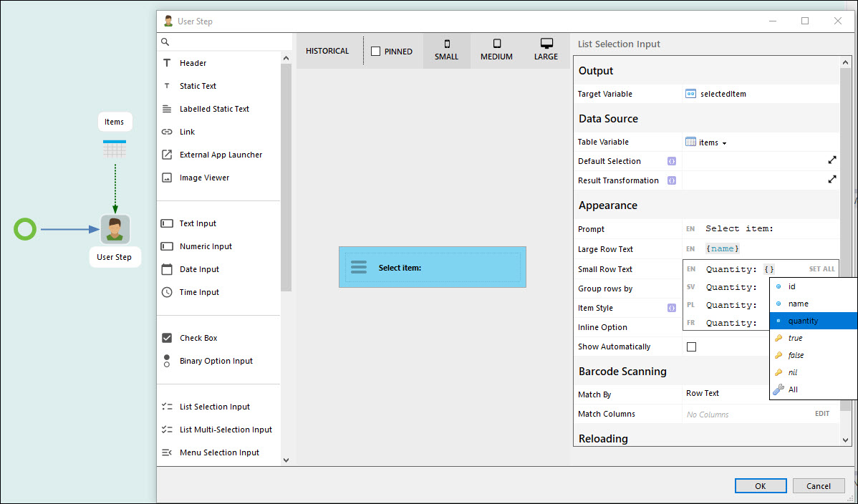This screenshot has width=858, height=504.
Task: Select the Header component icon
Action: 167,63
